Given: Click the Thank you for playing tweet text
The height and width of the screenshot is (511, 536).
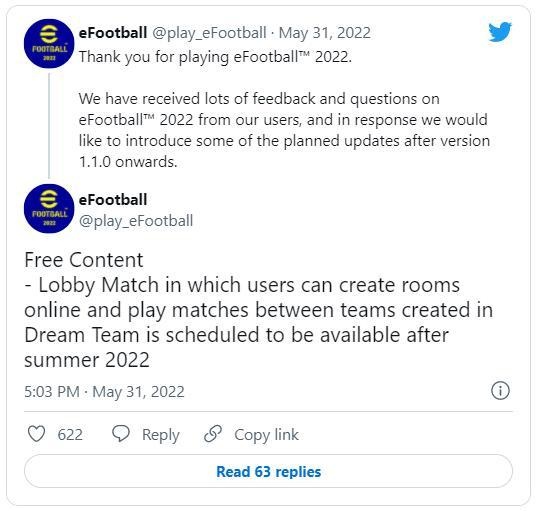Looking at the screenshot, I should (284, 109).
